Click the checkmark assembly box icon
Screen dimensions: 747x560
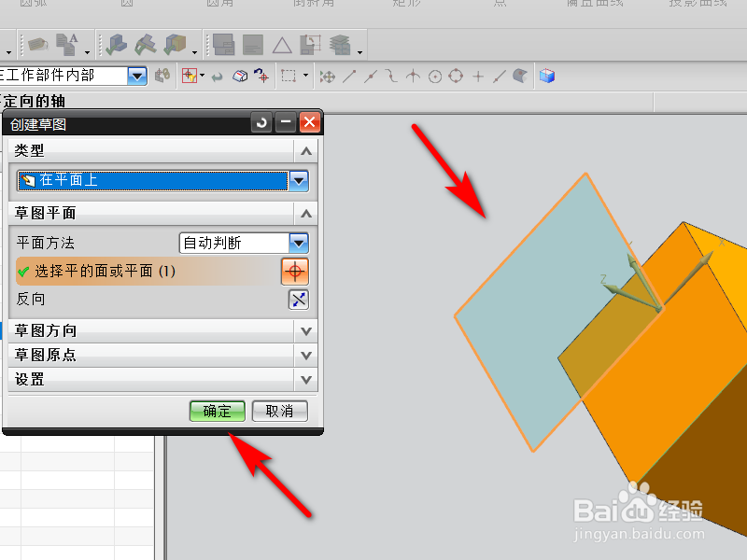pyautogui.click(x=175, y=44)
